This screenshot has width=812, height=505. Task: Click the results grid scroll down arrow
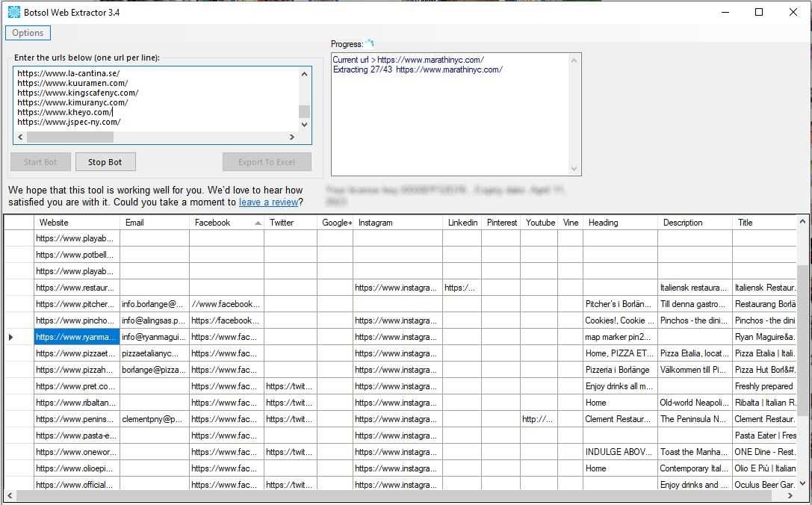(x=802, y=484)
